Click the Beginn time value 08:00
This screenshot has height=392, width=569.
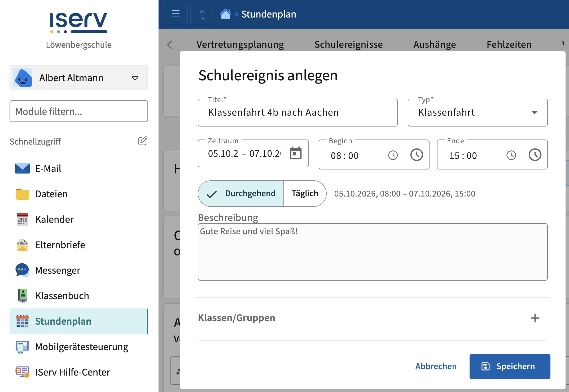point(344,156)
